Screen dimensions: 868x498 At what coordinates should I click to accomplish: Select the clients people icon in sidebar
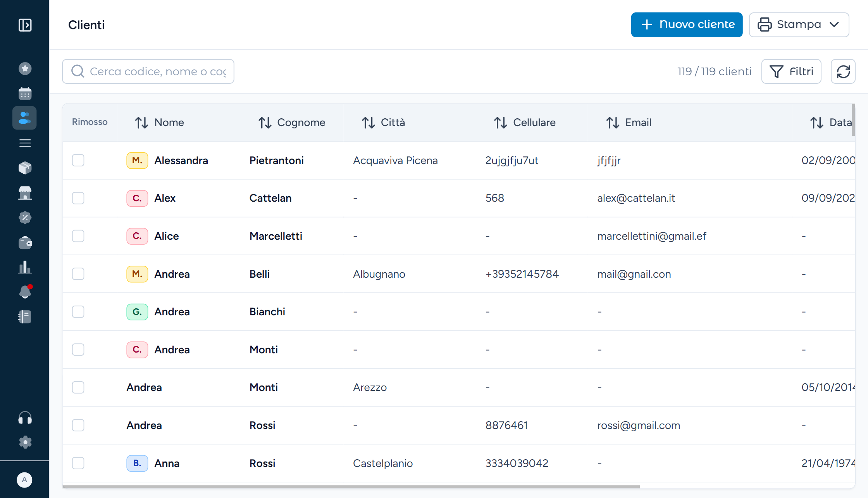click(x=24, y=118)
